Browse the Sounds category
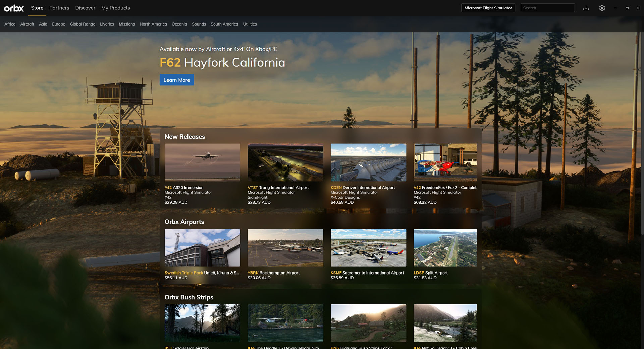The image size is (644, 349). [x=199, y=24]
